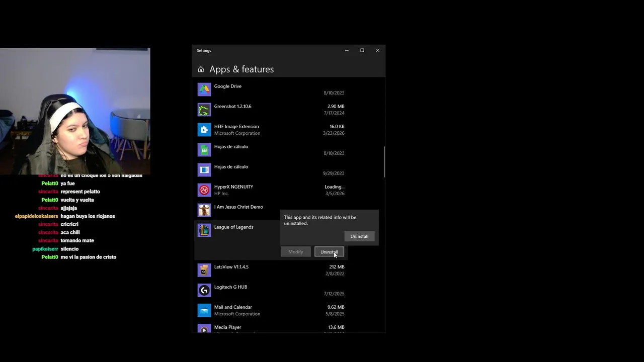Click chat message 'tomando mate'

[77, 240]
